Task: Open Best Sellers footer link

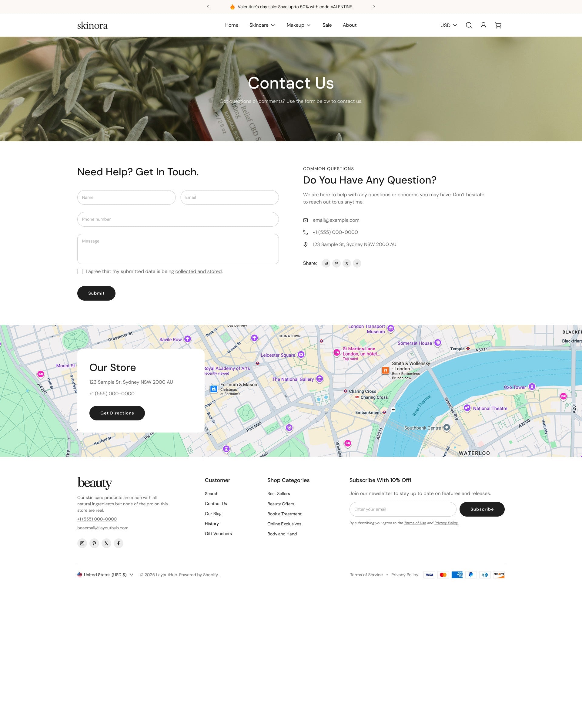Action: [279, 494]
